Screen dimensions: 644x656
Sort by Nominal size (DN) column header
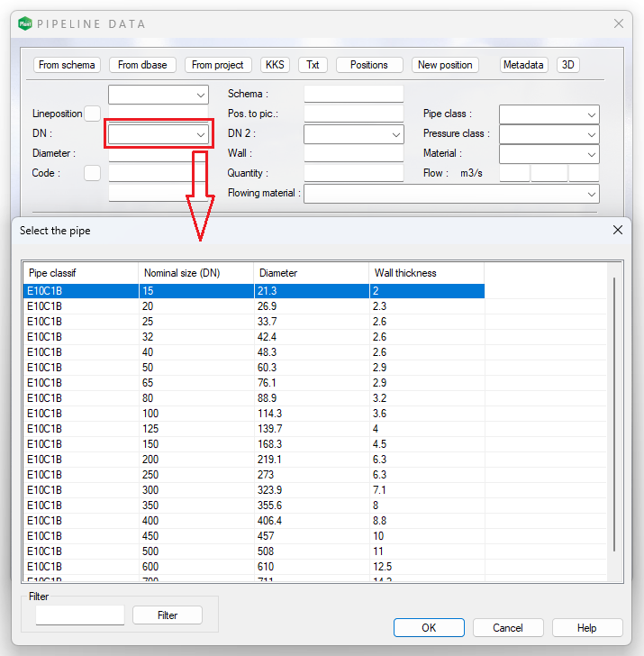pyautogui.click(x=195, y=273)
